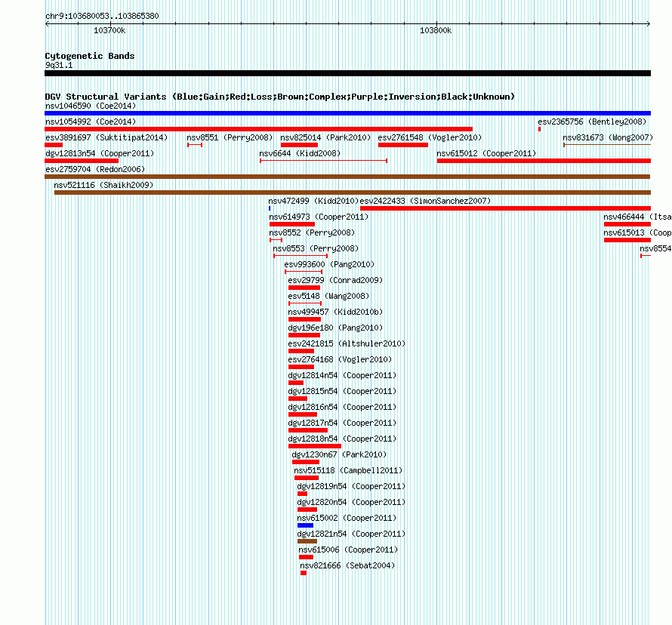
Task: Click esv29799 (Conrad2009) label
Action: (335, 280)
